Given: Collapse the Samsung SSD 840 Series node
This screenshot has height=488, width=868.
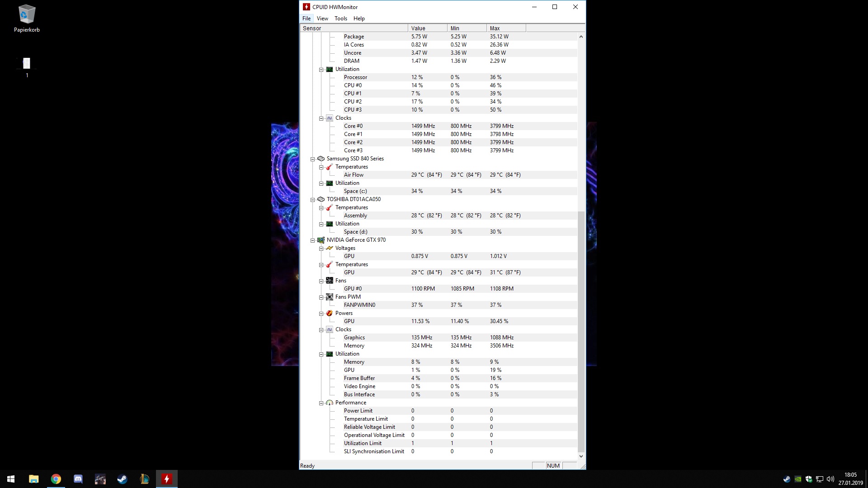Looking at the screenshot, I should tap(312, 159).
